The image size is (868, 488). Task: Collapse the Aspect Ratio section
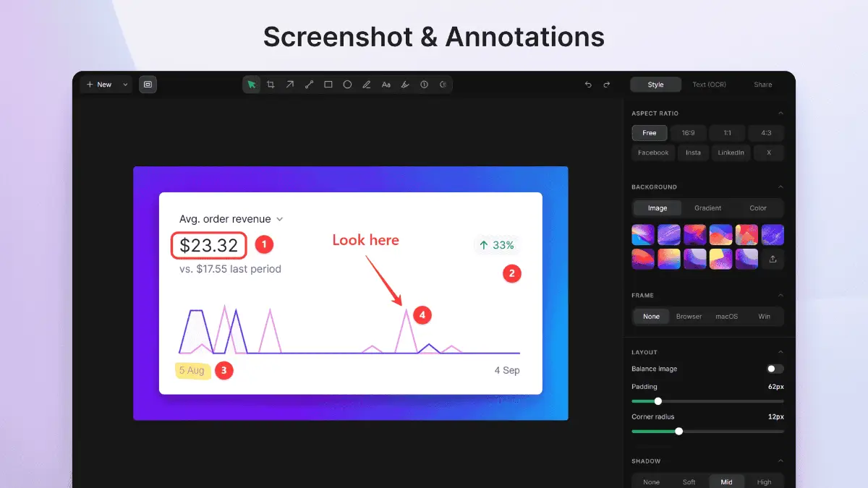(780, 114)
